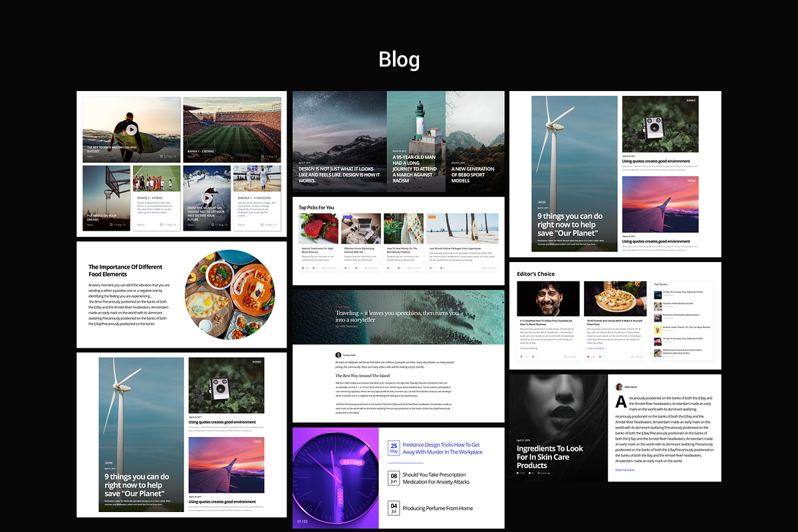Image resolution: width=798 pixels, height=532 pixels.
Task: Click The Best Way Around The Island heading
Action: pos(362,376)
